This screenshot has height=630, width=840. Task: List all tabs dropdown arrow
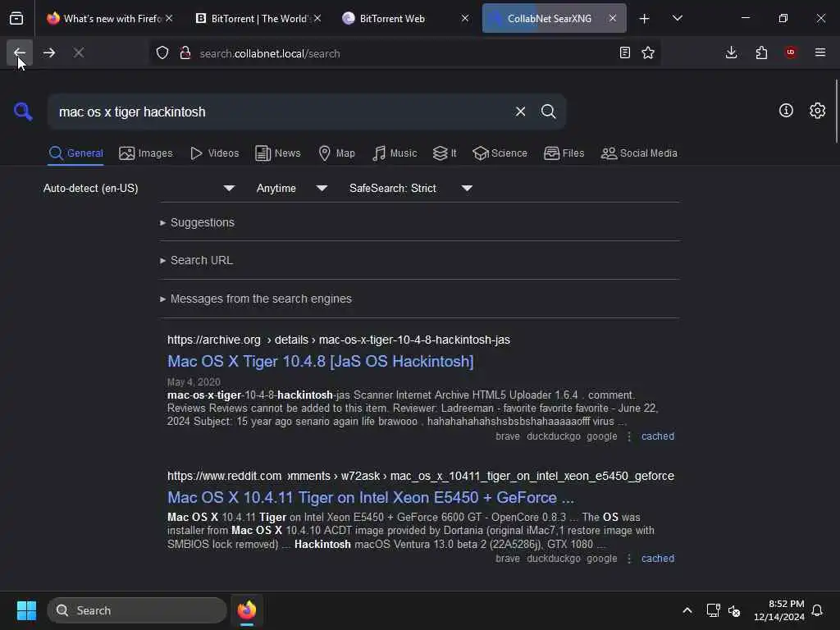pyautogui.click(x=678, y=19)
